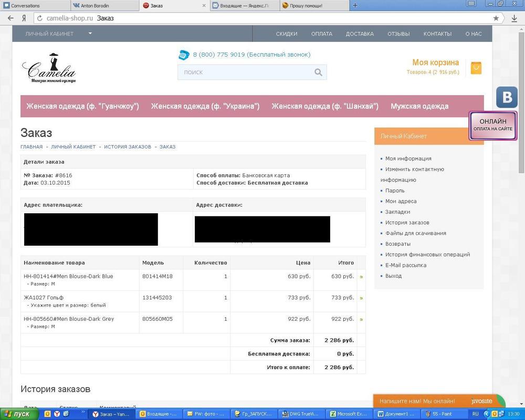Open the Мужская одежда category
The height and width of the screenshot is (420, 525).
(x=419, y=106)
